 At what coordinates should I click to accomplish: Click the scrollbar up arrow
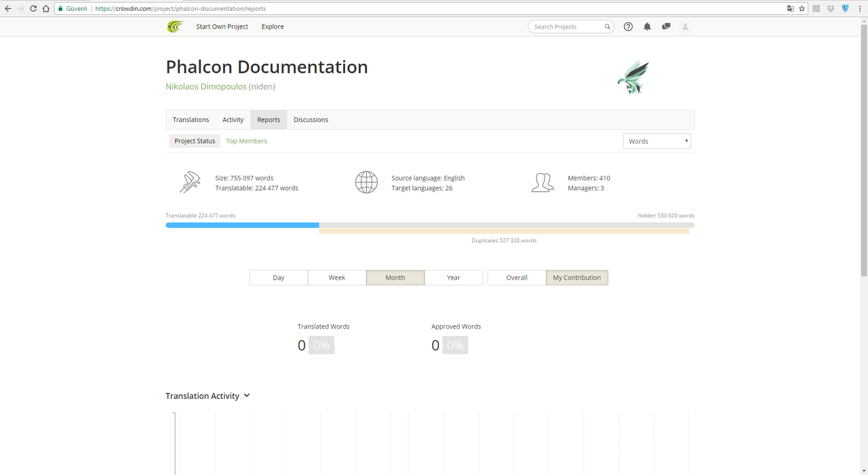(864, 20)
